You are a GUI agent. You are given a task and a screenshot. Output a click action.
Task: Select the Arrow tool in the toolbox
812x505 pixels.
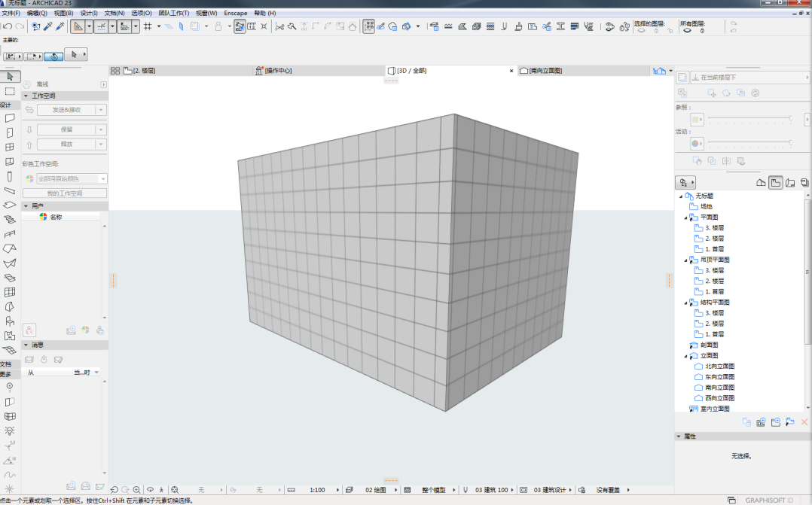point(10,77)
